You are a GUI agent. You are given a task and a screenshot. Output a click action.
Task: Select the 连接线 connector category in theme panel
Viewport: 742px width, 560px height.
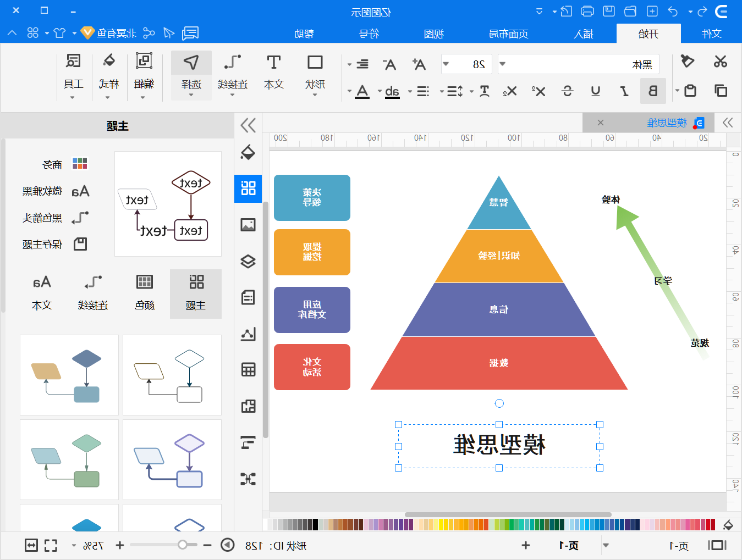(x=93, y=293)
